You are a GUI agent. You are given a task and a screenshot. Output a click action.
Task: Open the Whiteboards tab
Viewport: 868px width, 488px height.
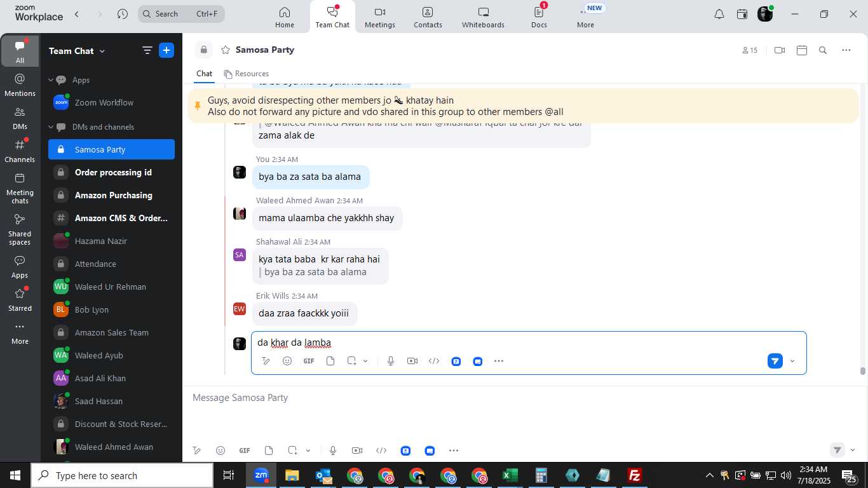click(x=483, y=17)
